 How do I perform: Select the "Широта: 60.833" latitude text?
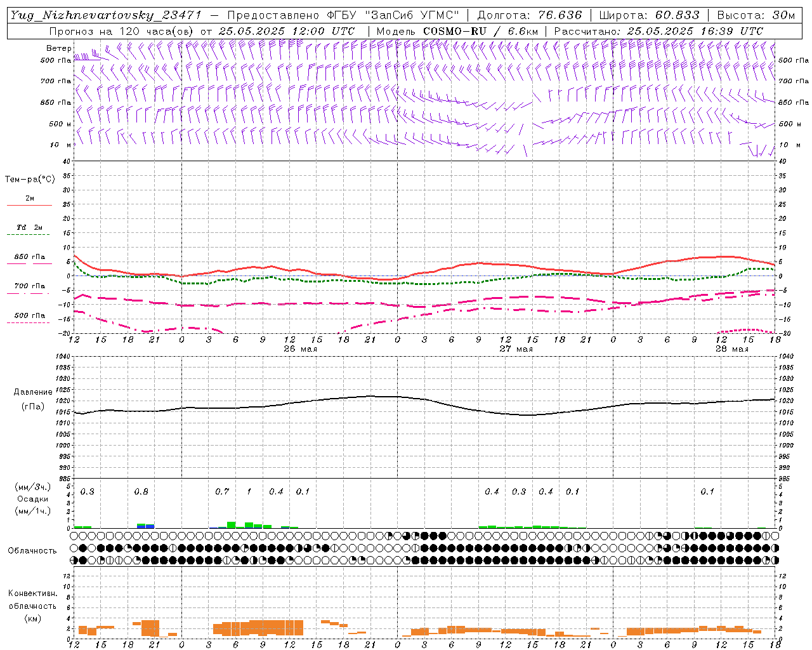(x=649, y=15)
